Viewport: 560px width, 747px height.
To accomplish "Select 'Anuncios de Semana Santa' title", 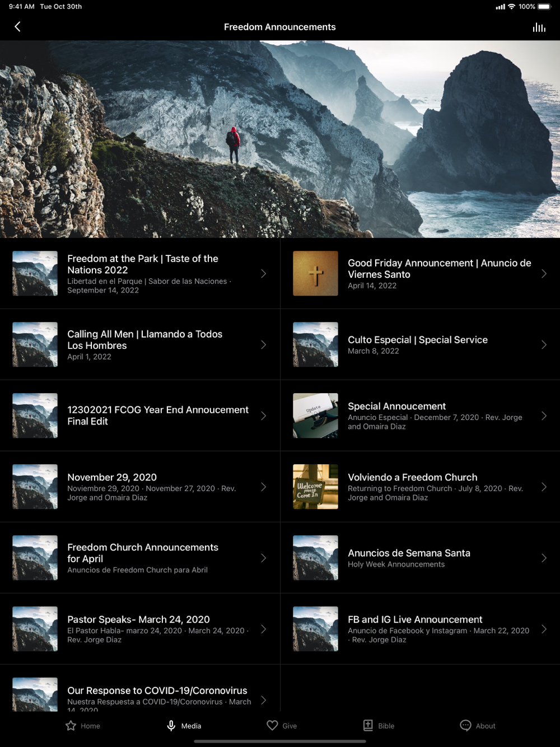I will [x=409, y=553].
